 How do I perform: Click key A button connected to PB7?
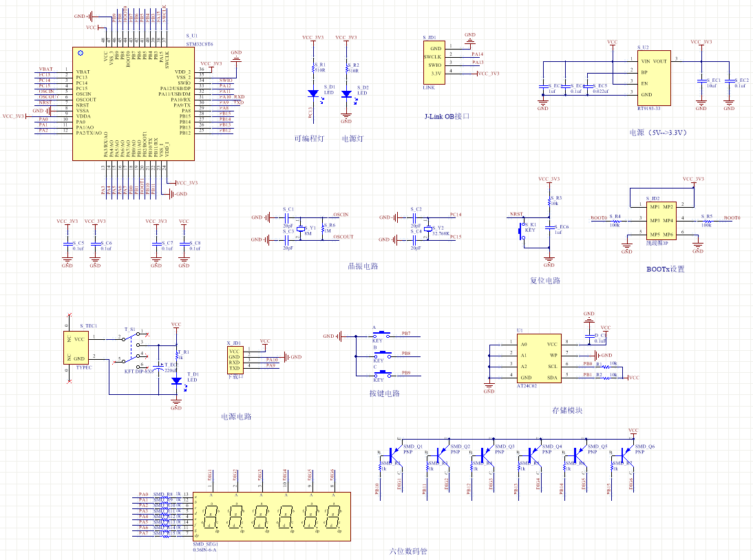[380, 335]
